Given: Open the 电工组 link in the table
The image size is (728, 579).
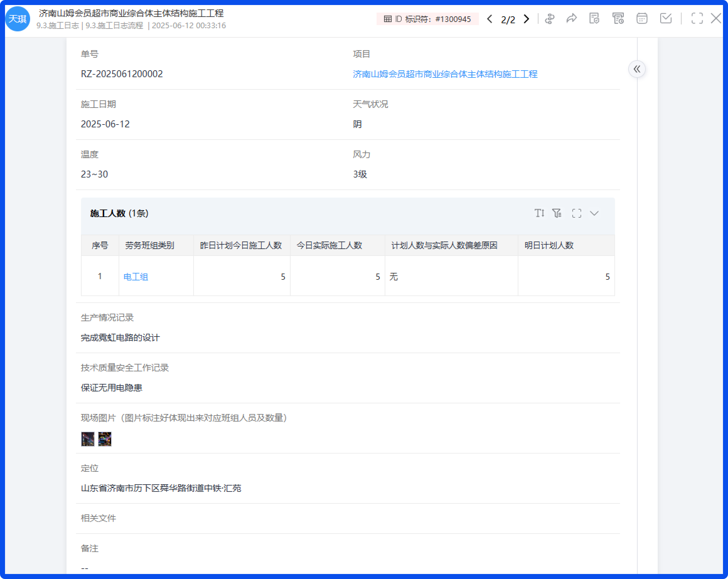Looking at the screenshot, I should pyautogui.click(x=136, y=277).
